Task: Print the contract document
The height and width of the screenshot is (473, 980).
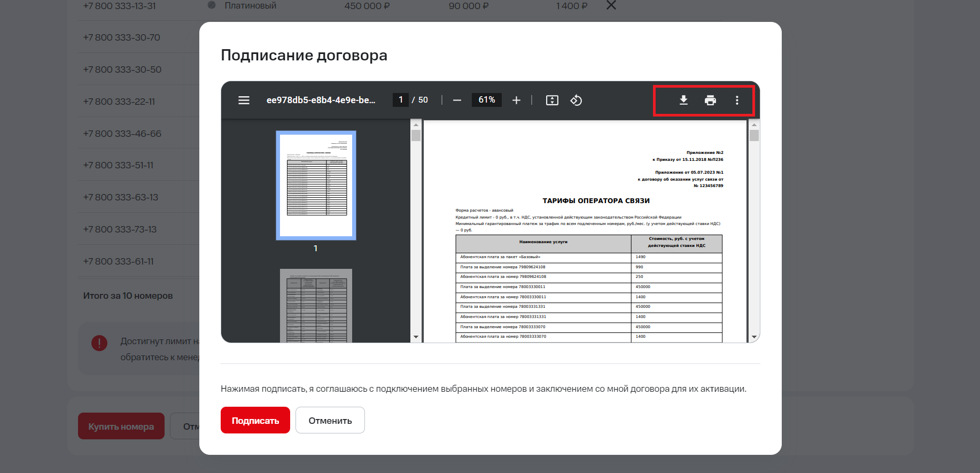Action: click(710, 100)
